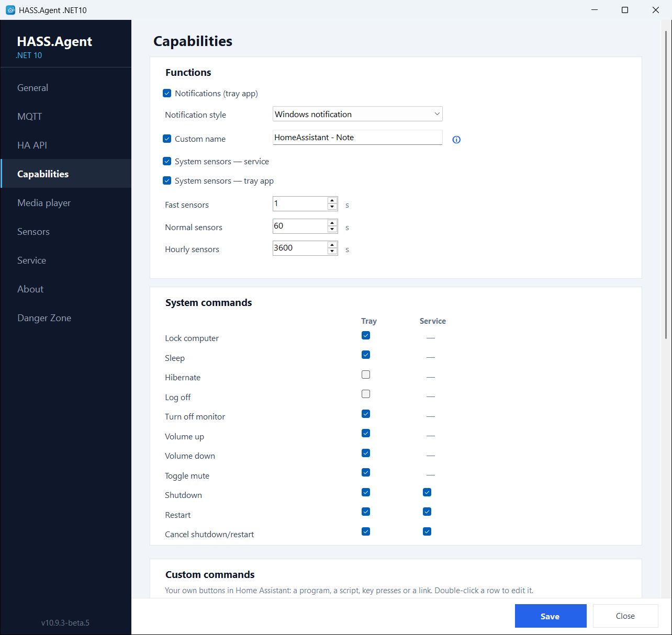Increase Fast sensors value with up arrow
Viewport: 672px width, 635px height.
332,200
